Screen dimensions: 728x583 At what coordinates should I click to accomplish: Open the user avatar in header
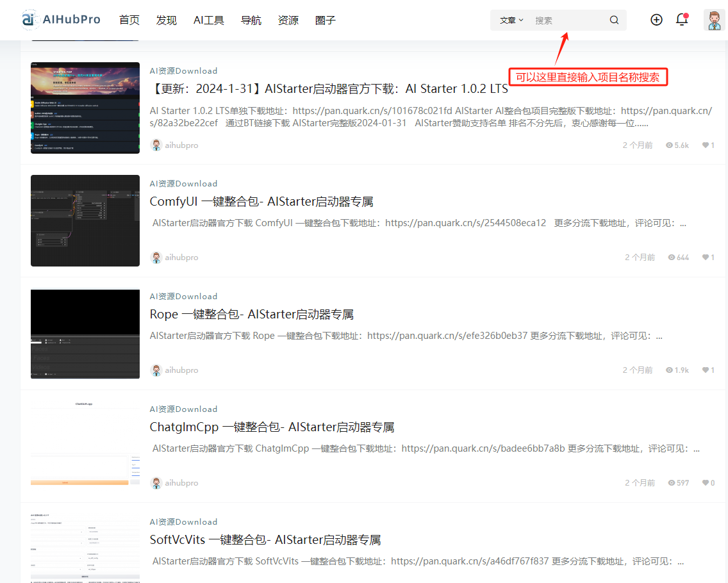(x=714, y=20)
